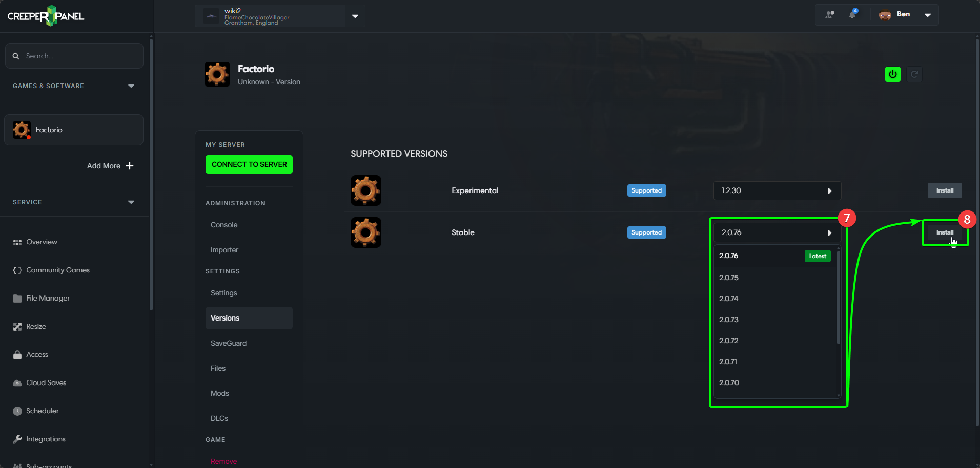
Task: Collapse the SERVICE section chevron
Action: [x=131, y=202]
